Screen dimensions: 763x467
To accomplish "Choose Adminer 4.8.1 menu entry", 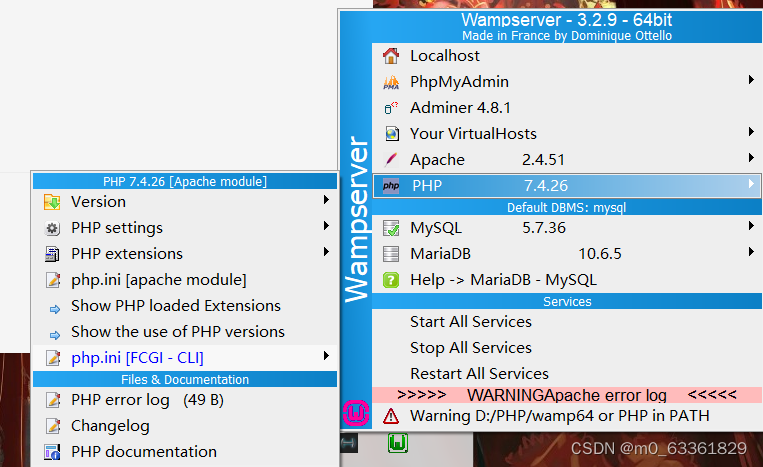I will [x=567, y=108].
